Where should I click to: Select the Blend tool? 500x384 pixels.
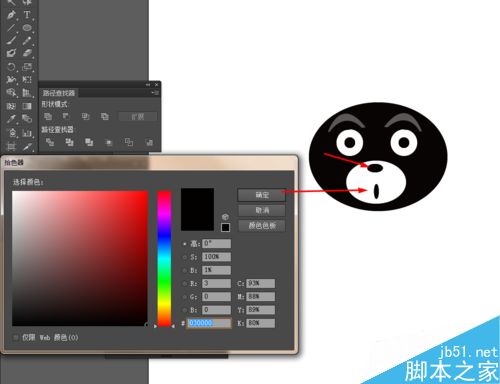[27, 119]
